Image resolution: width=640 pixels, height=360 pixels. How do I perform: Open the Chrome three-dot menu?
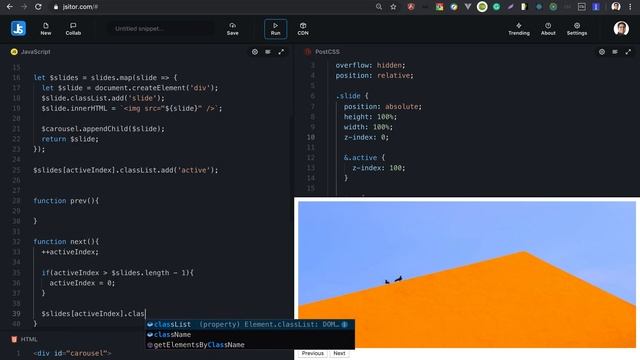630,7
